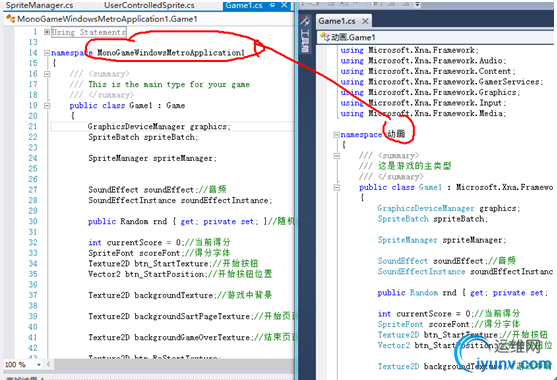Click 'SpriteManager spriteManager;' at line 24
557x380 pixels.
click(x=152, y=158)
